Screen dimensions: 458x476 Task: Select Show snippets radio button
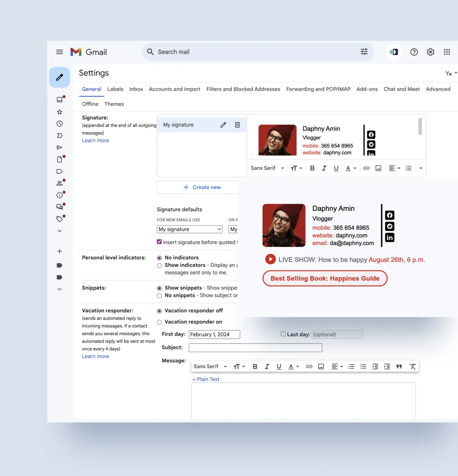[159, 288]
